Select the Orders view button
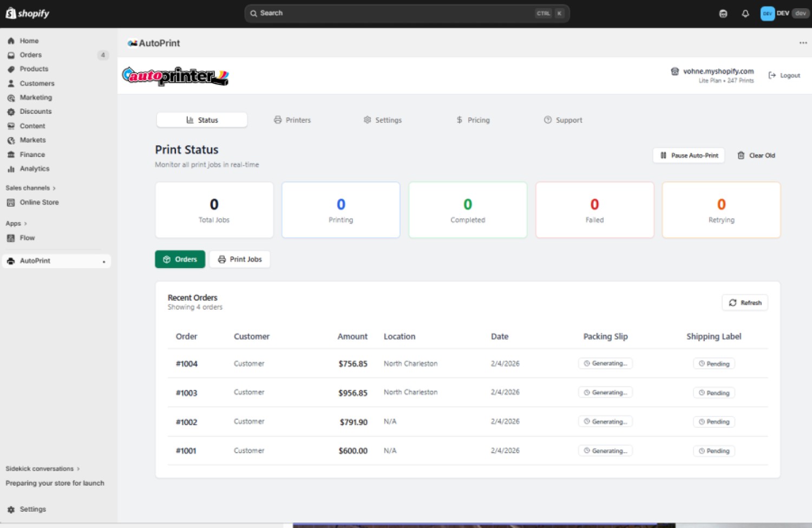 180,259
